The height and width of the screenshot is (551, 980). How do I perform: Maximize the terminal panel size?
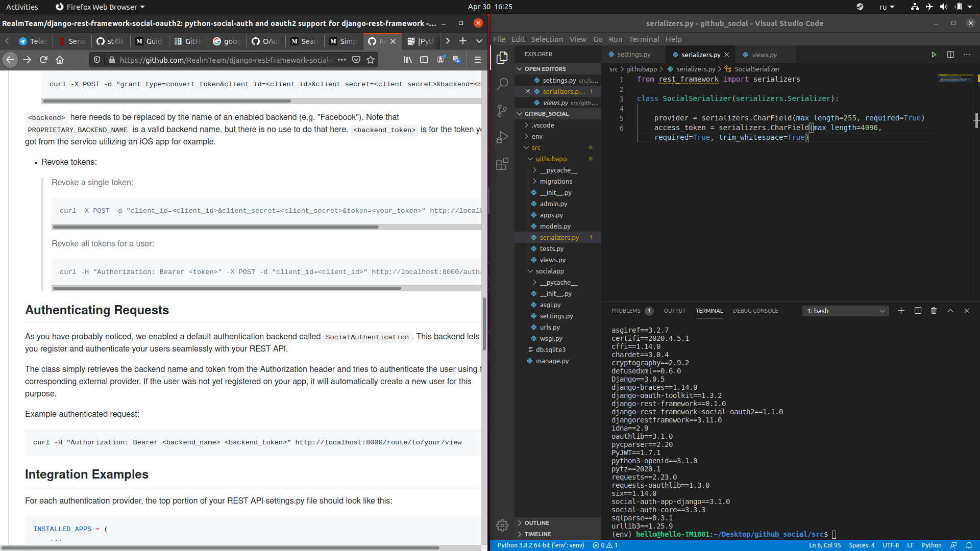pos(950,311)
